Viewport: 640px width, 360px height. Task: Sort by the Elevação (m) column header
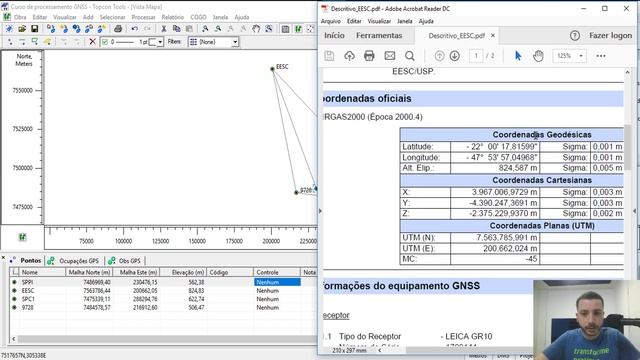[x=183, y=272]
